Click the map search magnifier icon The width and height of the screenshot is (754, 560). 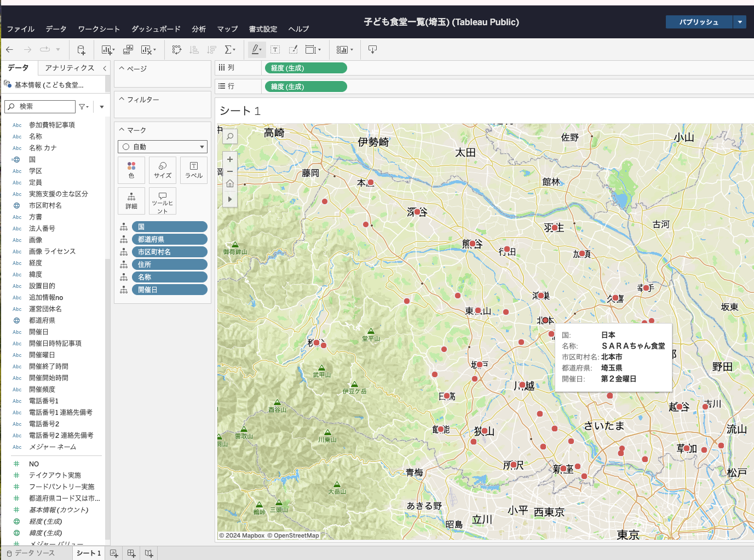click(230, 136)
